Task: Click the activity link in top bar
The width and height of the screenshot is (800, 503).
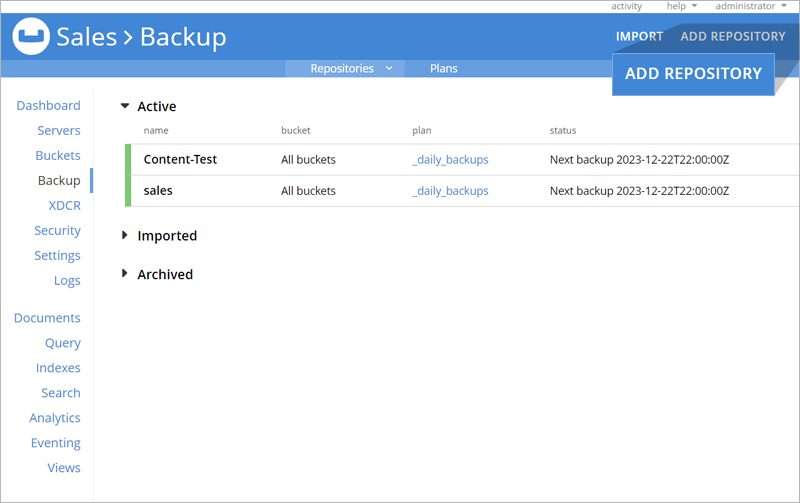Action: click(627, 6)
